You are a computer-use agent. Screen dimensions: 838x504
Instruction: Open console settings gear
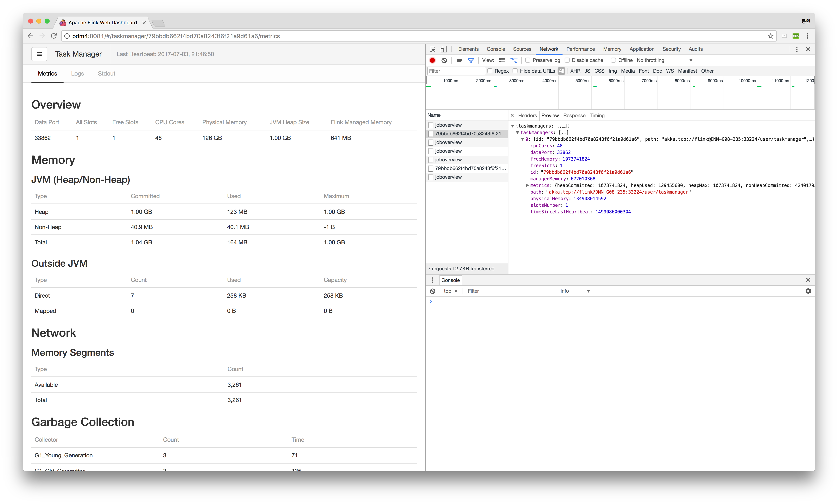[x=808, y=291]
